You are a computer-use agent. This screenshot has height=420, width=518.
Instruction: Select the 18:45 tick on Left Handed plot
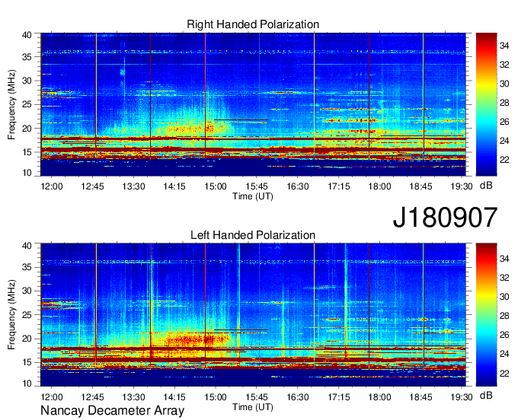pyautogui.click(x=420, y=396)
